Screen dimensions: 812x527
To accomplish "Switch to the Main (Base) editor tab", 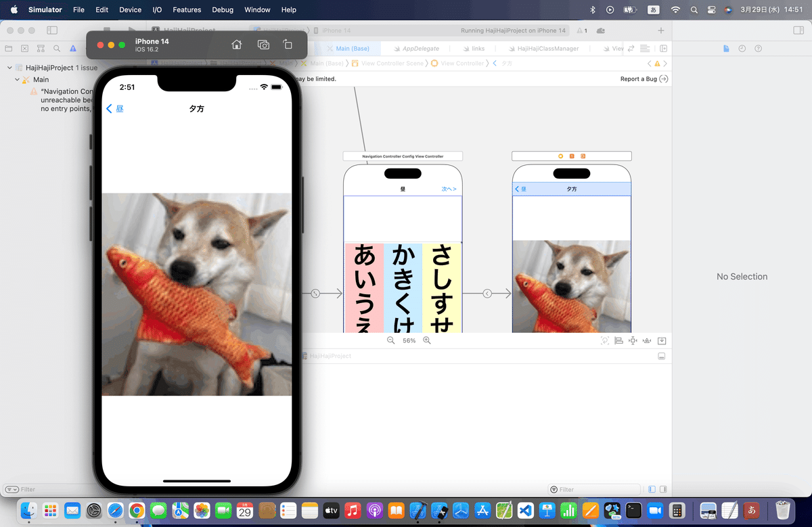I will (348, 49).
